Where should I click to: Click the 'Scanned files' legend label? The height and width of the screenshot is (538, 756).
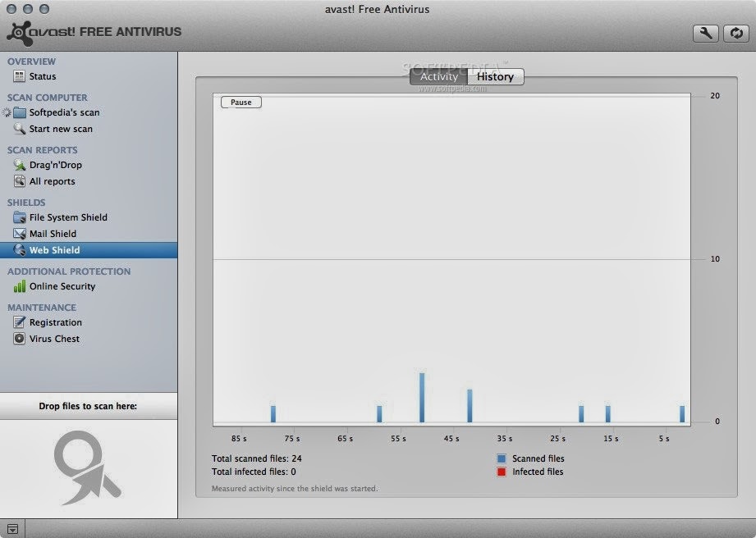[x=538, y=458]
